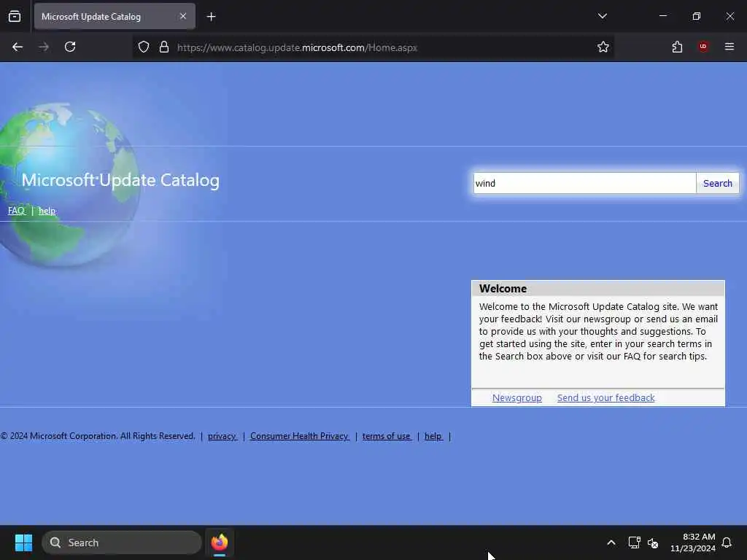The image size is (747, 560).
Task: Restore down the Firefox window
Action: pos(697,16)
